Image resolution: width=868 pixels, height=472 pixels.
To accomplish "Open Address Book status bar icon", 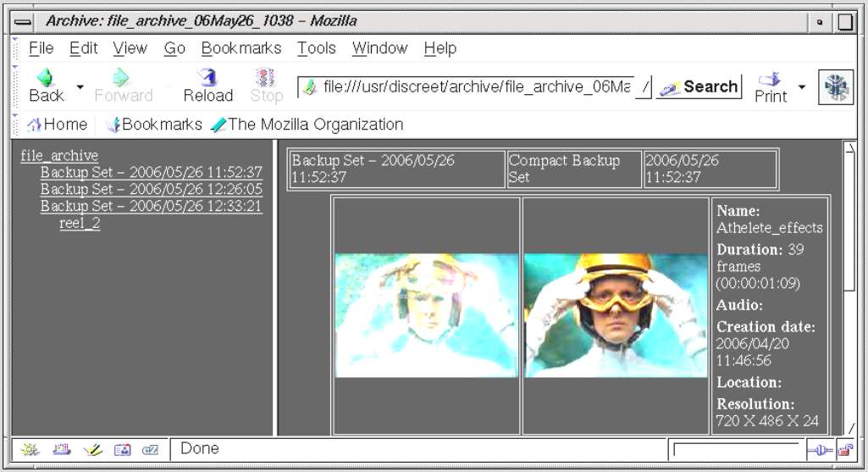I will (x=122, y=450).
